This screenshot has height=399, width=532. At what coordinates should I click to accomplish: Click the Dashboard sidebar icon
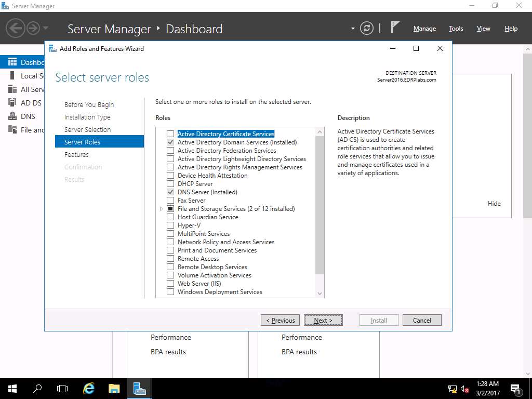(12, 62)
